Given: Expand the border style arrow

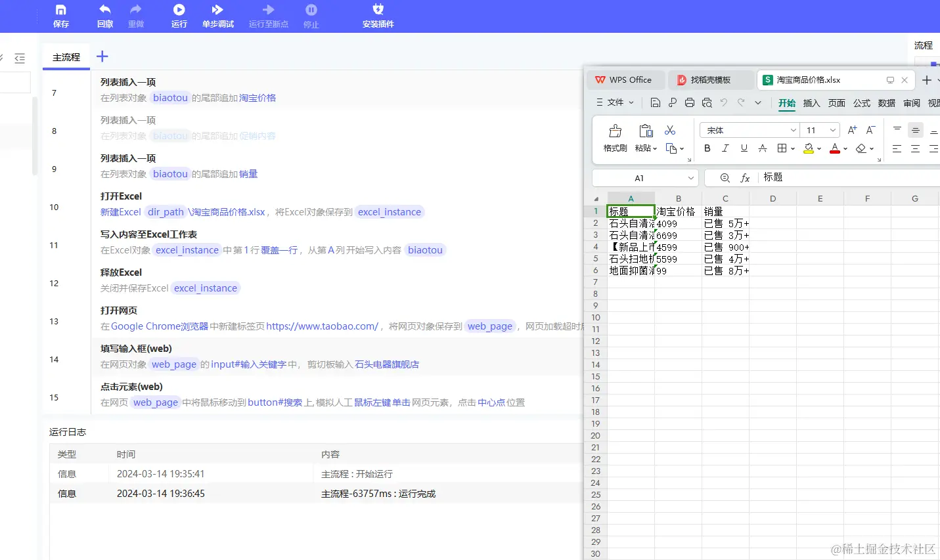Looking at the screenshot, I should tap(793, 149).
